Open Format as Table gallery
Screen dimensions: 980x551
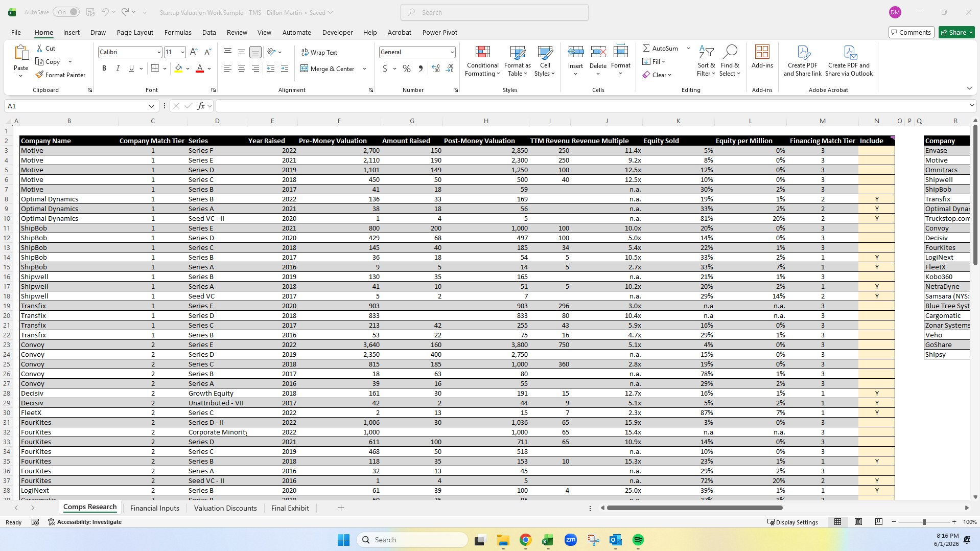(x=517, y=61)
